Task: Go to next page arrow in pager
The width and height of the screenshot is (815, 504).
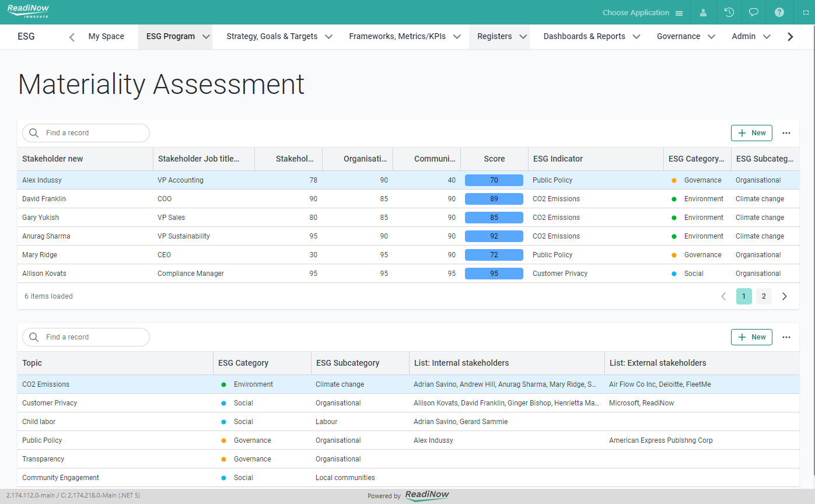Action: tap(784, 296)
